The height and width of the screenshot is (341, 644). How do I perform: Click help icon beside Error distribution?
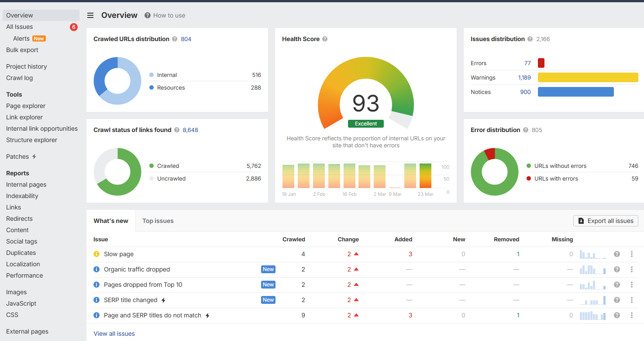tap(526, 130)
